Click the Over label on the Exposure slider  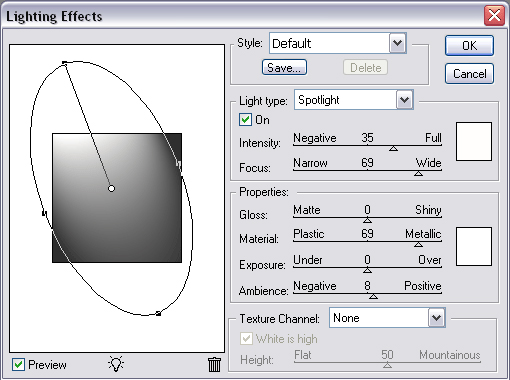point(430,259)
